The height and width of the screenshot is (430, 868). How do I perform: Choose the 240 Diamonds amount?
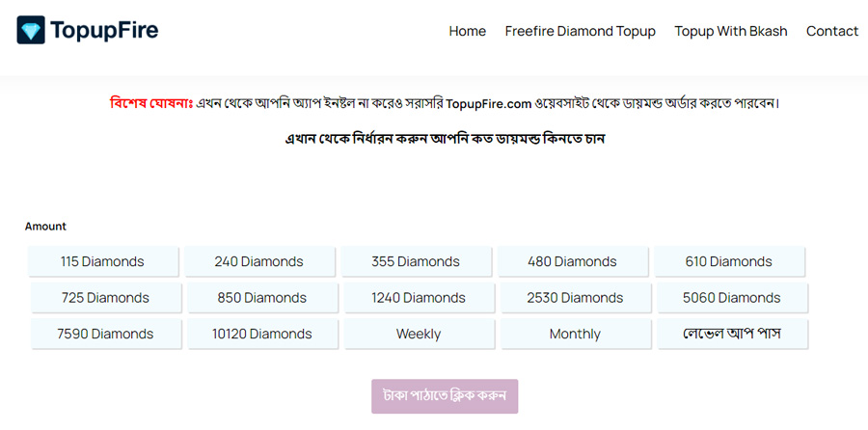pos(259,261)
